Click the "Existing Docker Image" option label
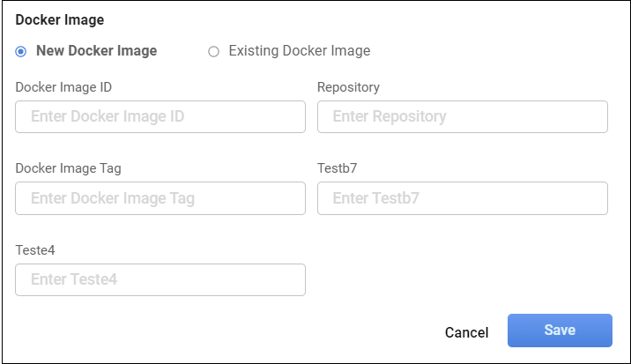 pyautogui.click(x=299, y=51)
